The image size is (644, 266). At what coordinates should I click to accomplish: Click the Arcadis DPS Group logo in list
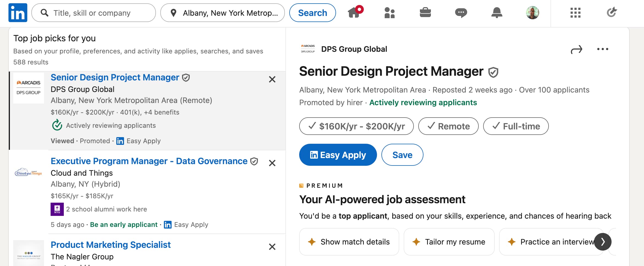click(29, 88)
